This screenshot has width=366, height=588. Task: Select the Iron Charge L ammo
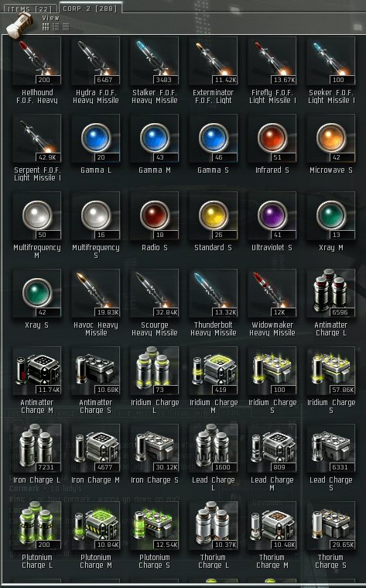[37, 449]
